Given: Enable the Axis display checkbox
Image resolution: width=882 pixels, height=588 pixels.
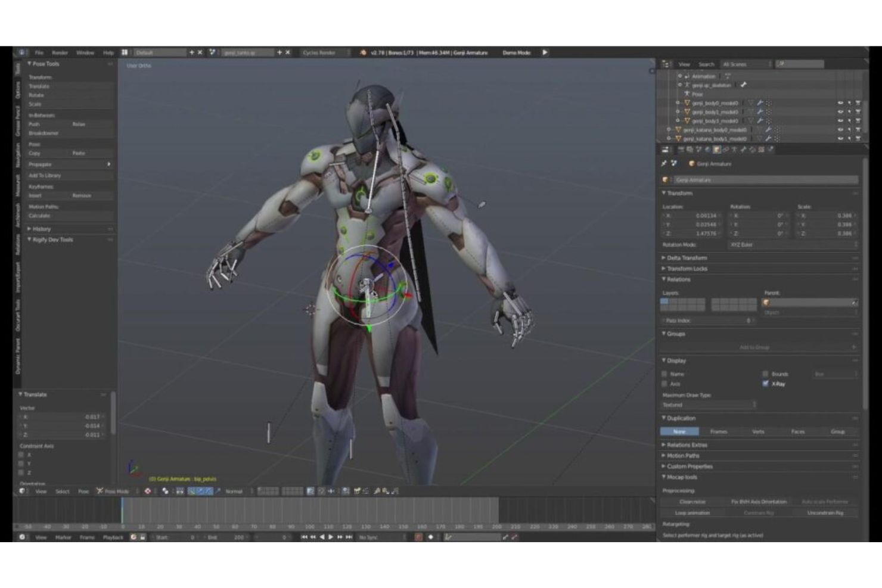Looking at the screenshot, I should point(664,384).
